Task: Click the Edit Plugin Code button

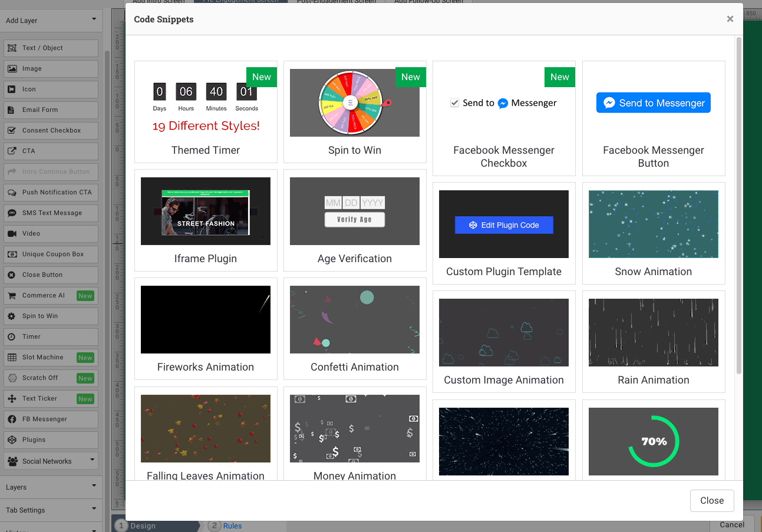Action: (503, 225)
